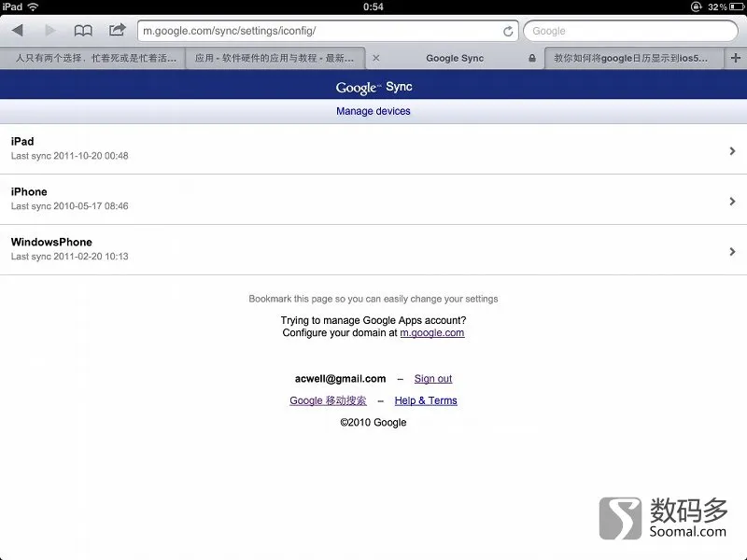Switch to the tab starting with 人只有两个选择
The height and width of the screenshot is (560, 747).
click(x=92, y=58)
